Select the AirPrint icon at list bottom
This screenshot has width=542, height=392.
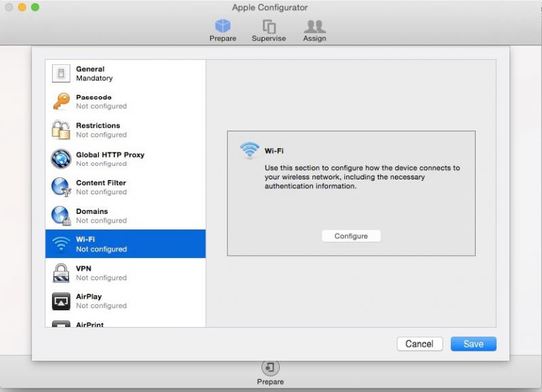pyautogui.click(x=61, y=324)
